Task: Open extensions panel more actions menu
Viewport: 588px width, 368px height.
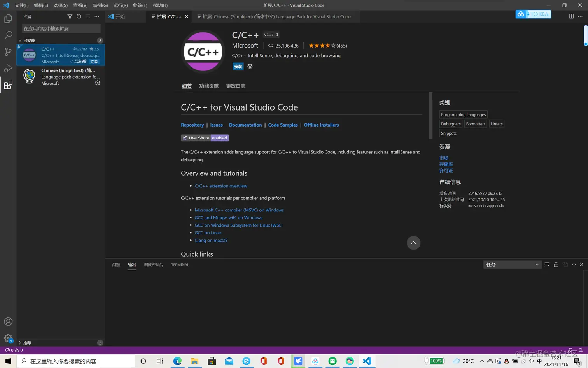Action: pos(97,16)
